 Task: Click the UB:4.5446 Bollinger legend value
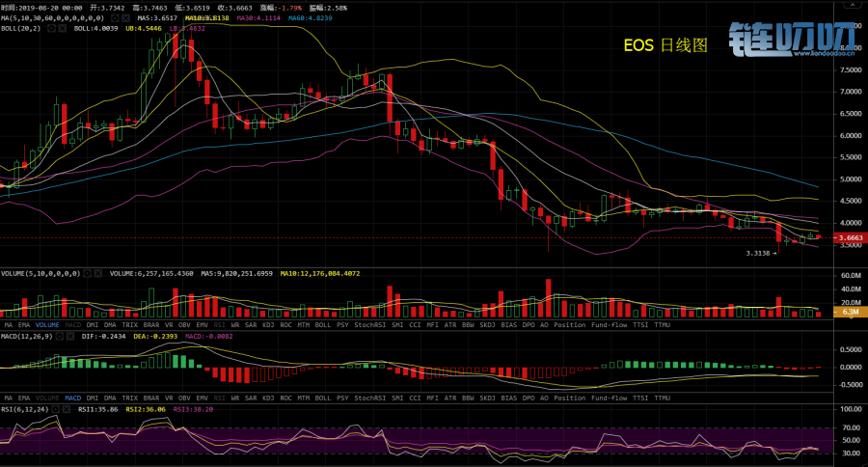[144, 28]
